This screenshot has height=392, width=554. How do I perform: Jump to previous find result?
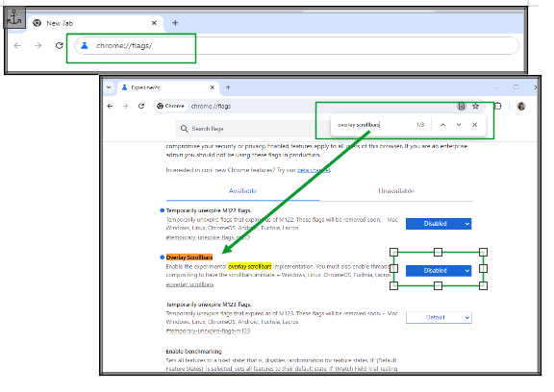coord(443,125)
